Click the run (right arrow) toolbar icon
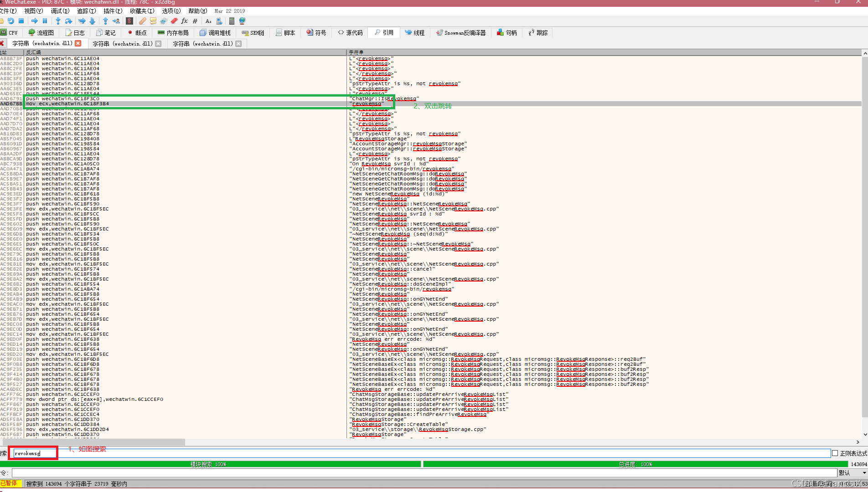868x492 pixels. pos(35,21)
